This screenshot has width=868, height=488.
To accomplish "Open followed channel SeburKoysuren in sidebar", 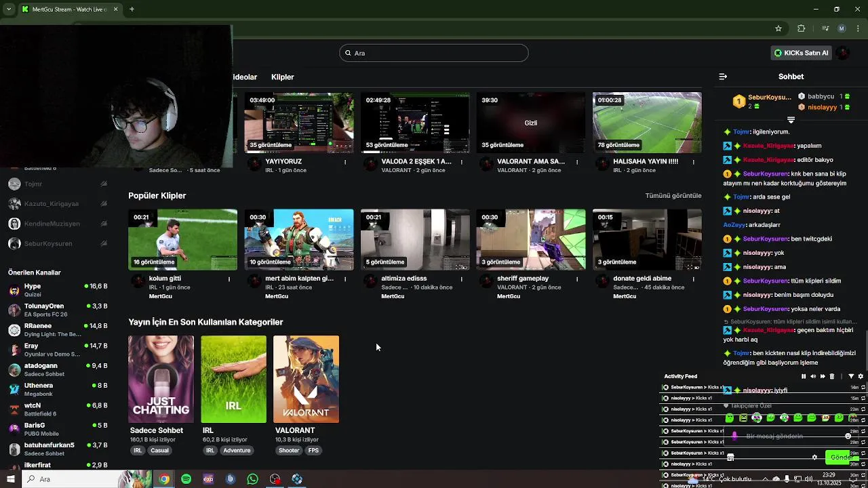I will (x=58, y=243).
